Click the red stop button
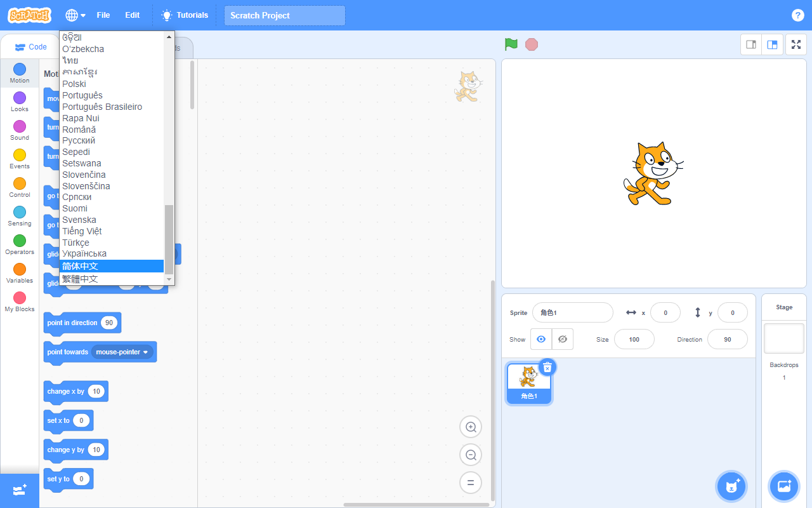 pos(532,44)
